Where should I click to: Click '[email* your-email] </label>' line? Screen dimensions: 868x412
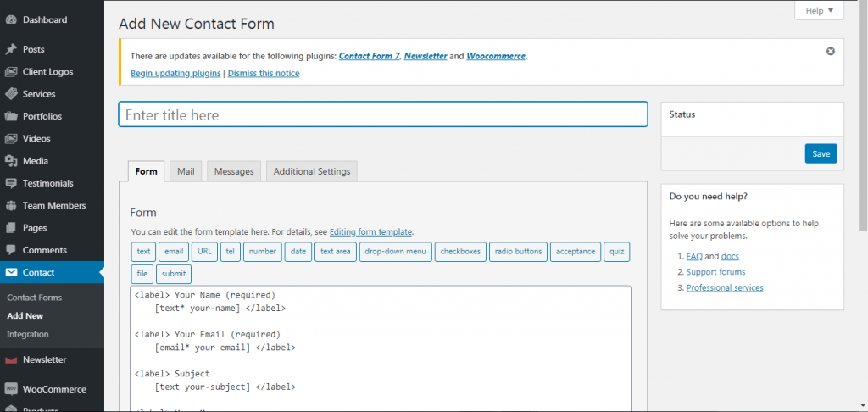pyautogui.click(x=225, y=348)
